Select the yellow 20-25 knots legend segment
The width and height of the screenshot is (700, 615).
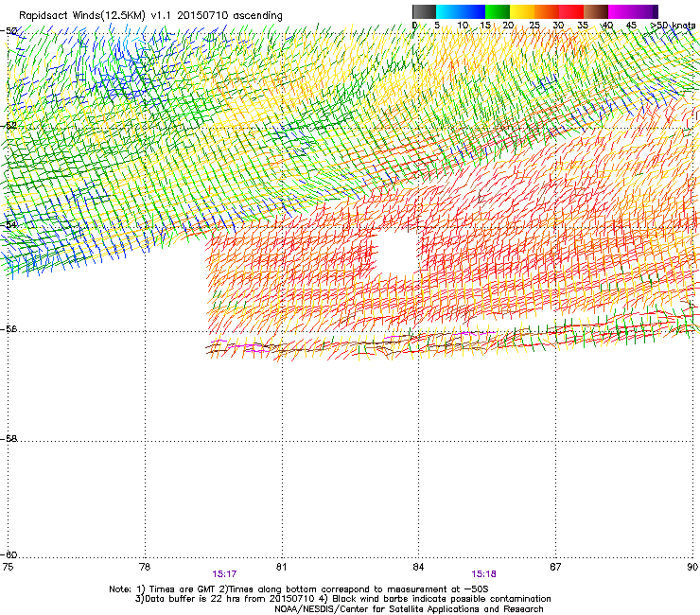point(522,11)
